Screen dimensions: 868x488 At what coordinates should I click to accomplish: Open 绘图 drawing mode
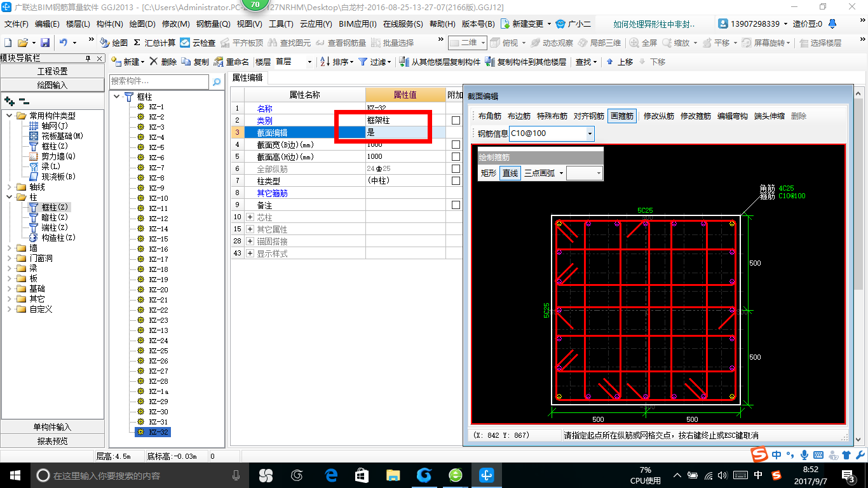[114, 43]
